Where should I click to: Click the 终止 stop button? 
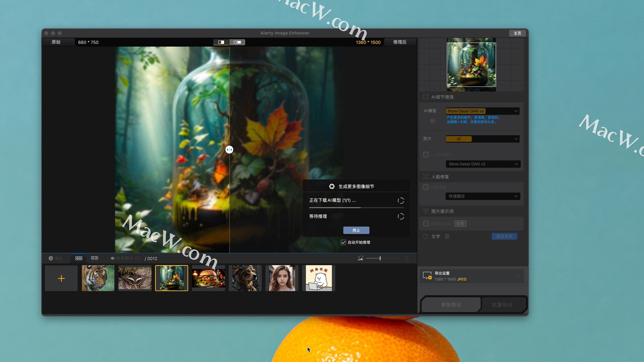pyautogui.click(x=356, y=230)
